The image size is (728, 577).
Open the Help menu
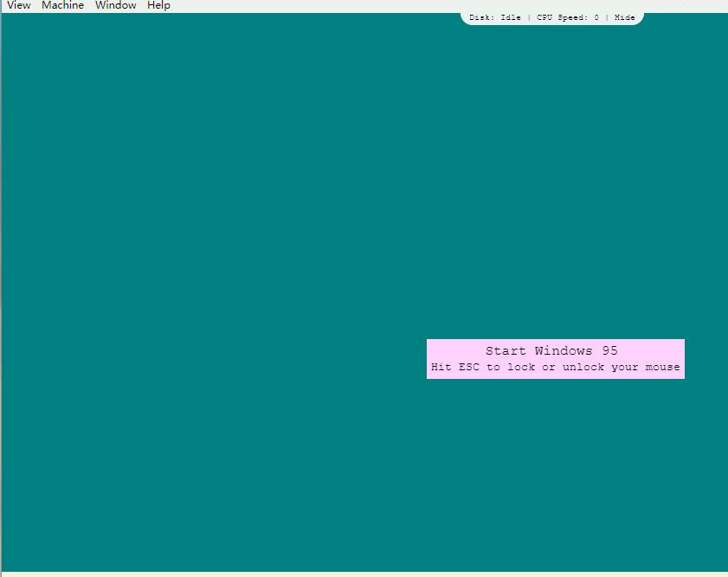[x=158, y=5]
